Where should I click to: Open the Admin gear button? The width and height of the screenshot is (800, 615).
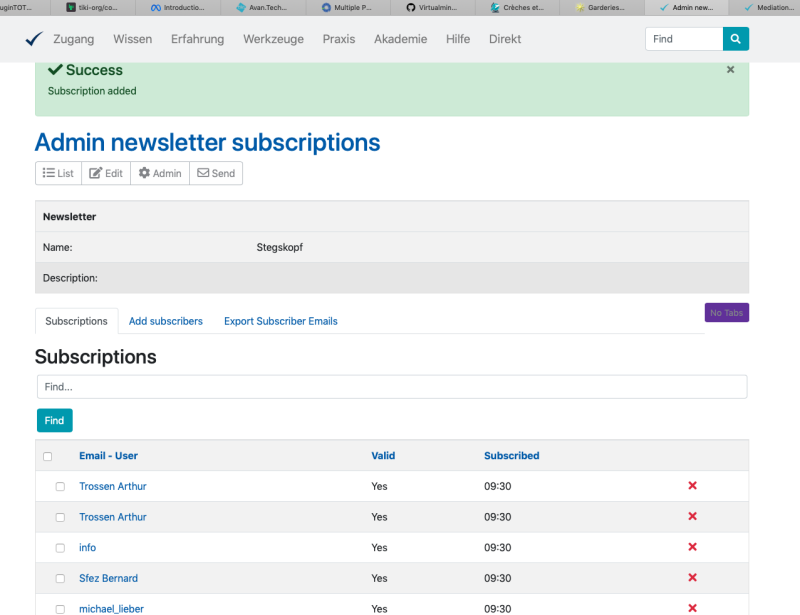[160, 173]
